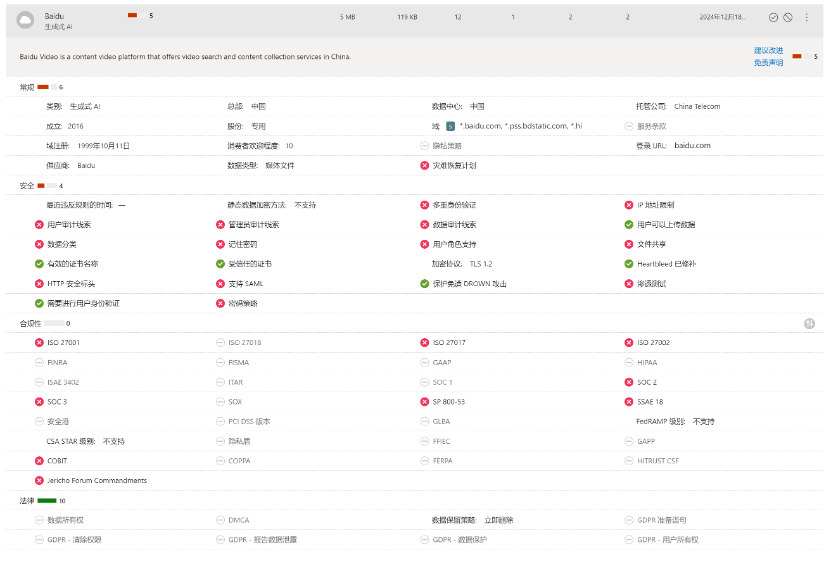The height and width of the screenshot is (564, 832).
Task: Open the 建议改进 link
Action: click(x=768, y=50)
